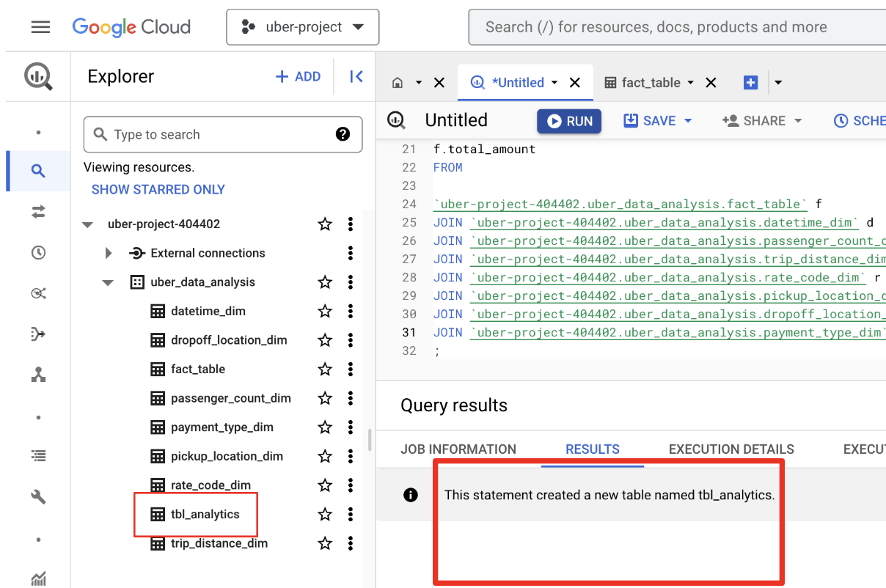The width and height of the screenshot is (886, 588).
Task: Click the SHOW STARRED ONLY link
Action: (x=158, y=189)
